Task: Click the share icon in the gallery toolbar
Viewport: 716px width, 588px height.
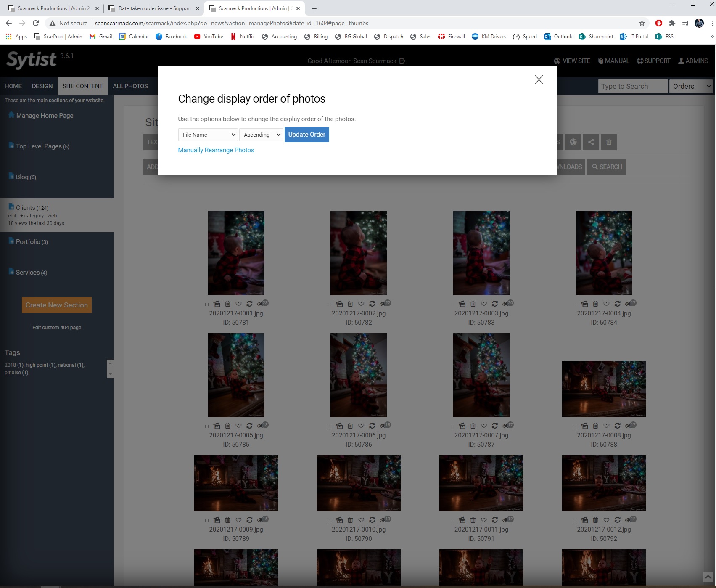Action: click(591, 142)
